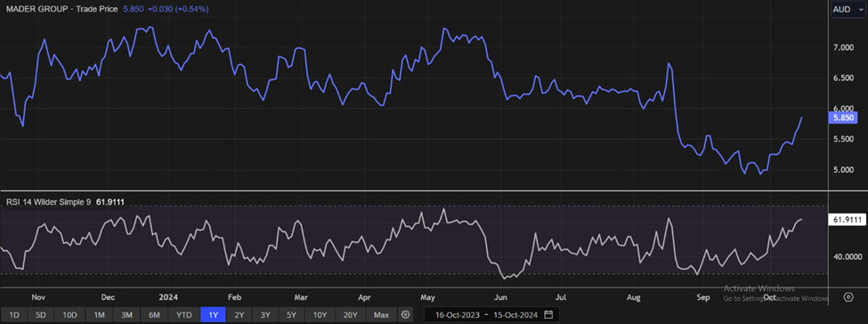Select the 1M time range
868x324 pixels.
pyautogui.click(x=99, y=314)
